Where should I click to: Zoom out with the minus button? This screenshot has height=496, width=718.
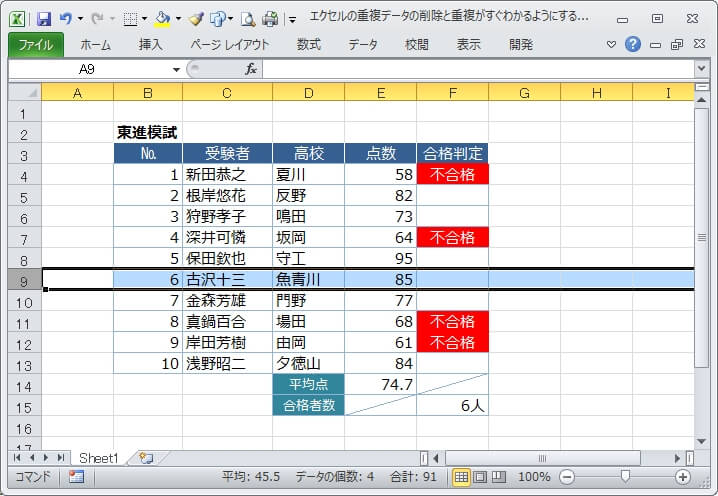pos(567,477)
